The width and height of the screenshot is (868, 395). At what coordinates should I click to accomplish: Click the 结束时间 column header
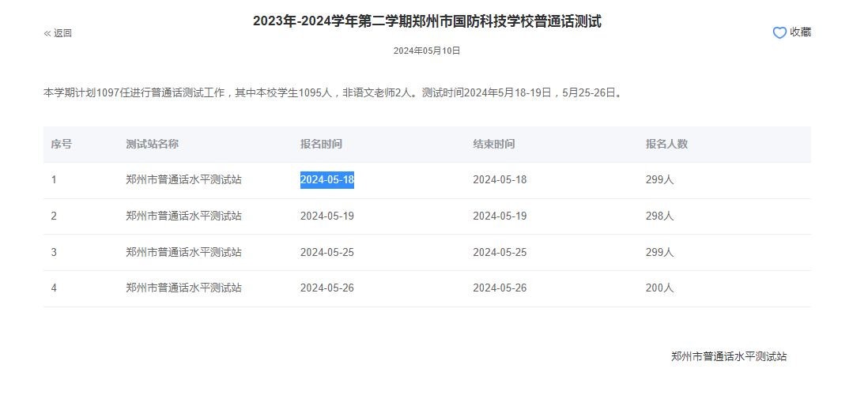tap(494, 144)
